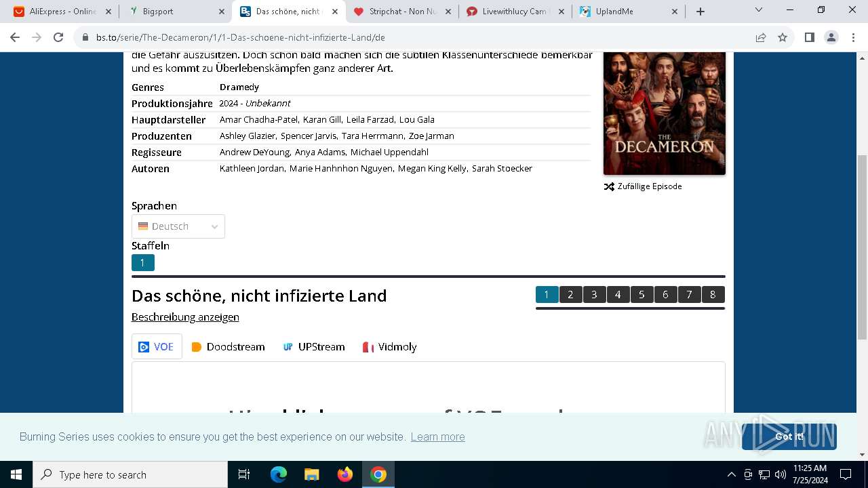
Task: Click the 'Zufällige Episode' link text
Action: point(650,186)
